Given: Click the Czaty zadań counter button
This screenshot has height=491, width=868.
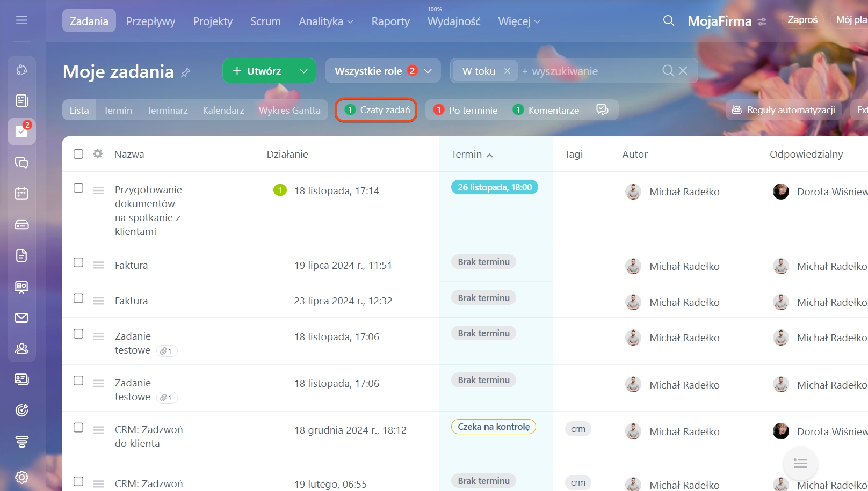Looking at the screenshot, I should click(377, 110).
